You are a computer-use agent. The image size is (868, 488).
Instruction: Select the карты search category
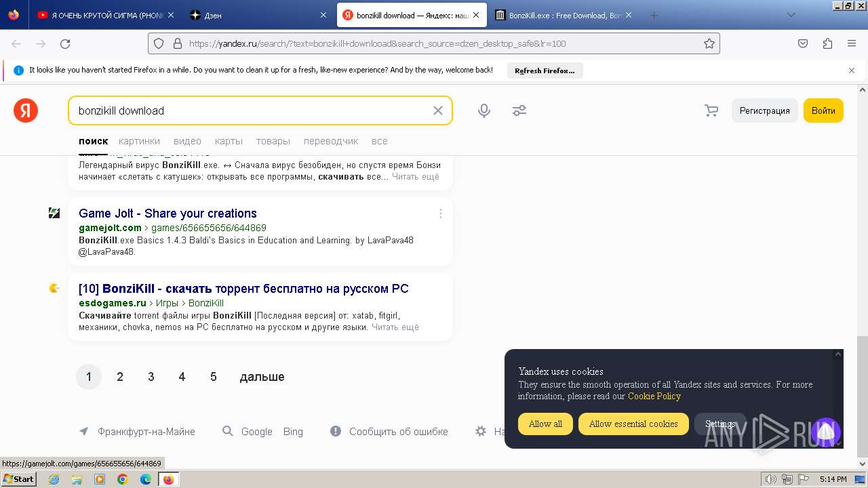click(x=229, y=141)
